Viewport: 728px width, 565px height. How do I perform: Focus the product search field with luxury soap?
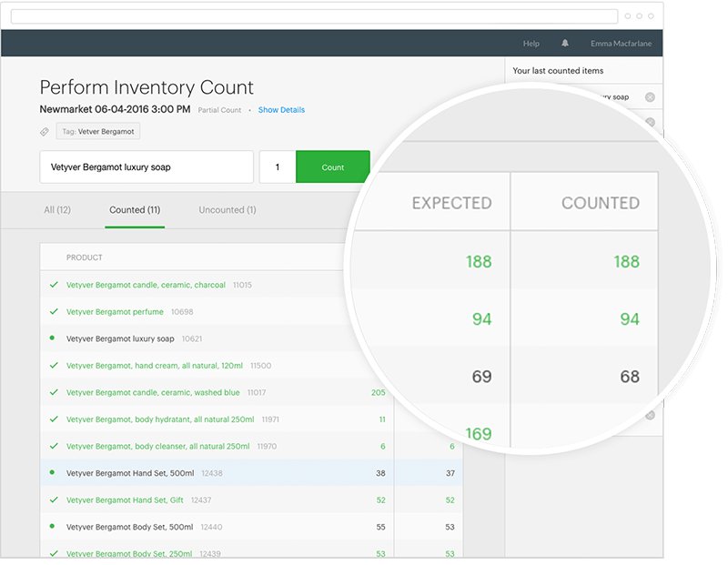146,167
